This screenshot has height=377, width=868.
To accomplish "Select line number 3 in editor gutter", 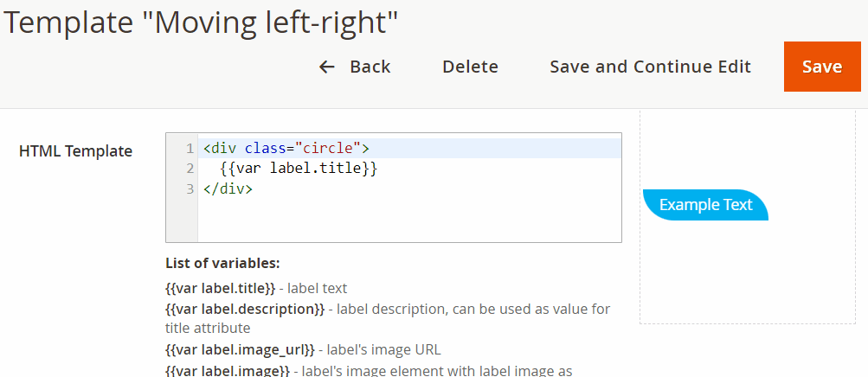I will 189,188.
